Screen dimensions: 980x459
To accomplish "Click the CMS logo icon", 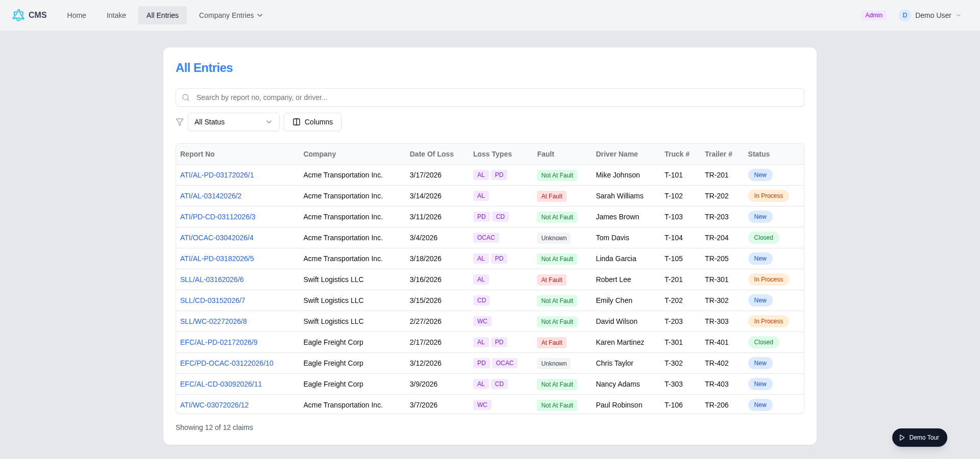I will [18, 15].
